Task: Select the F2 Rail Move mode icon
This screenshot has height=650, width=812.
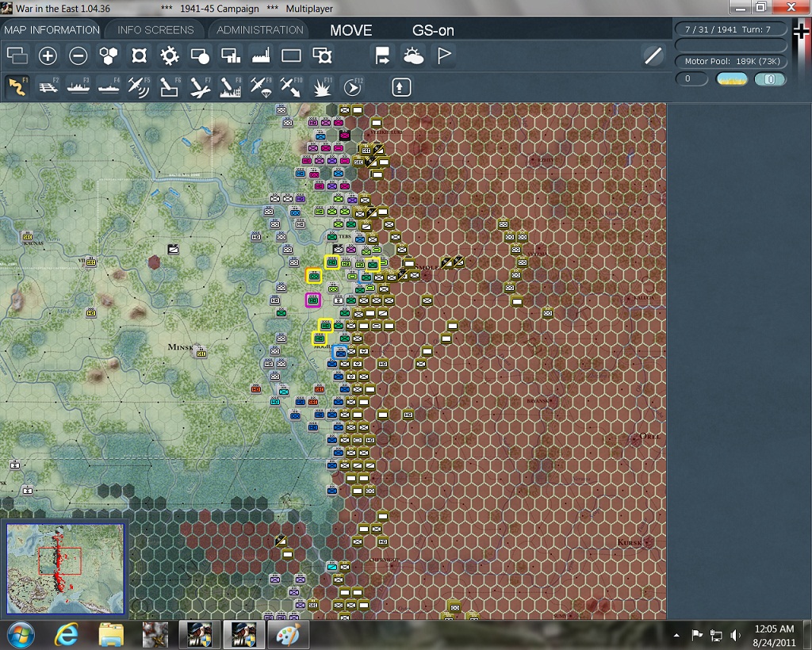Action: pos(48,86)
